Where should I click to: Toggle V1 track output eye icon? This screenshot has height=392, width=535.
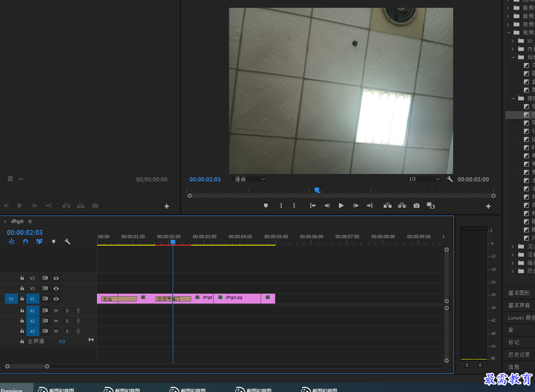pyautogui.click(x=56, y=299)
